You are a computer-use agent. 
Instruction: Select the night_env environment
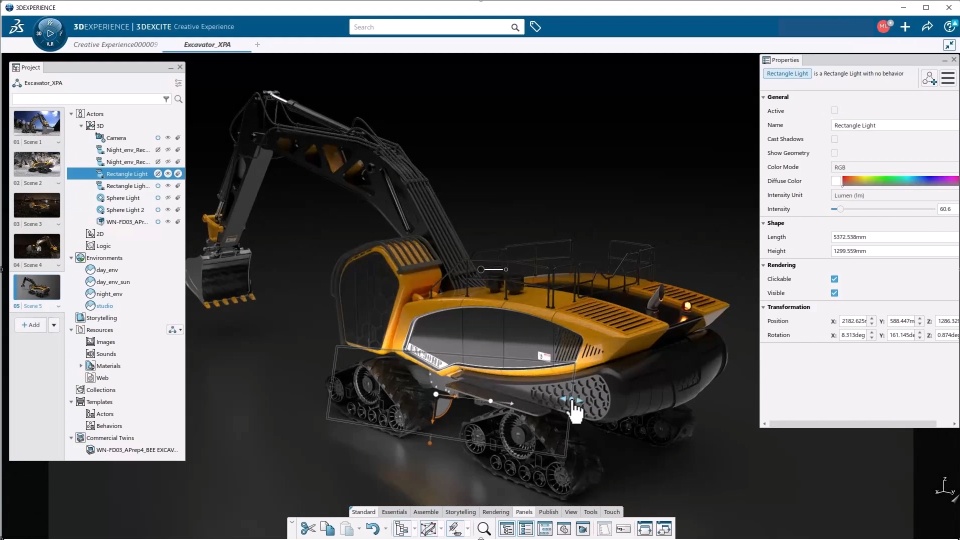pyautogui.click(x=109, y=294)
